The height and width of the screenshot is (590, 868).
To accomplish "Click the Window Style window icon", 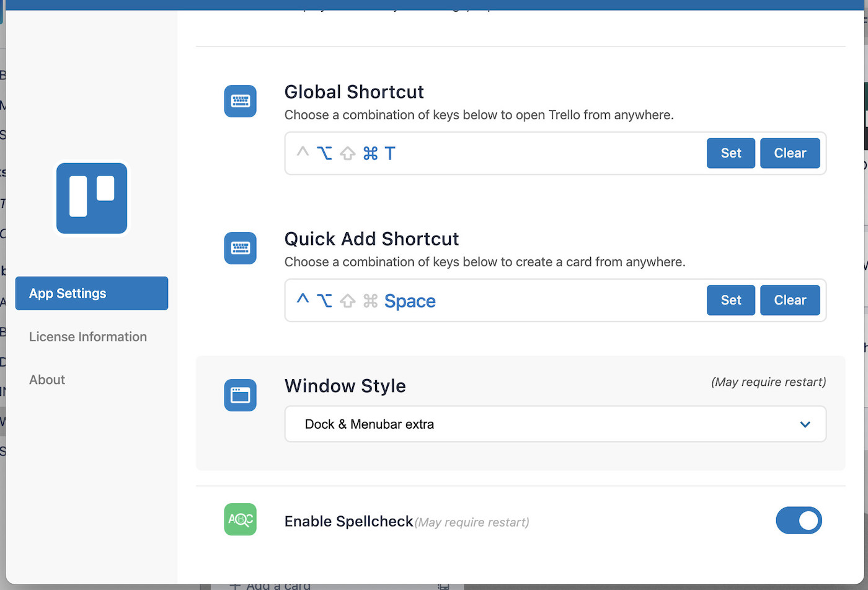I will coord(240,395).
